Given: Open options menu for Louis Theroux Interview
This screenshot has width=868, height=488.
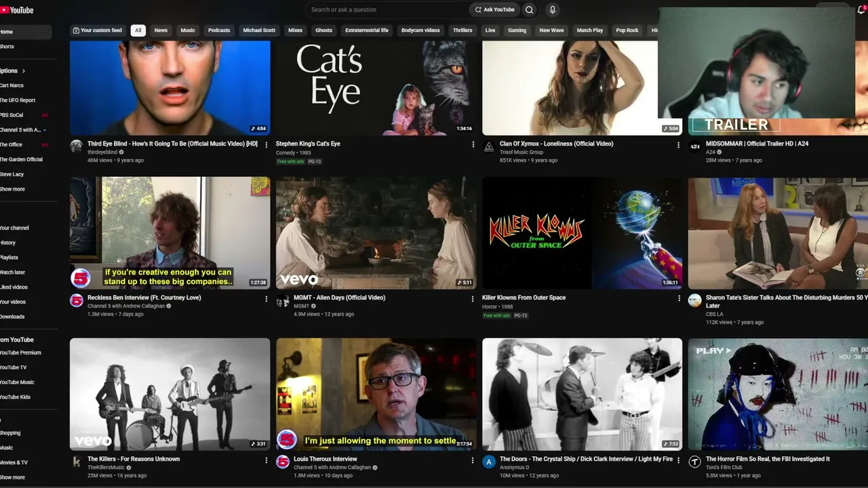Looking at the screenshot, I should (473, 460).
